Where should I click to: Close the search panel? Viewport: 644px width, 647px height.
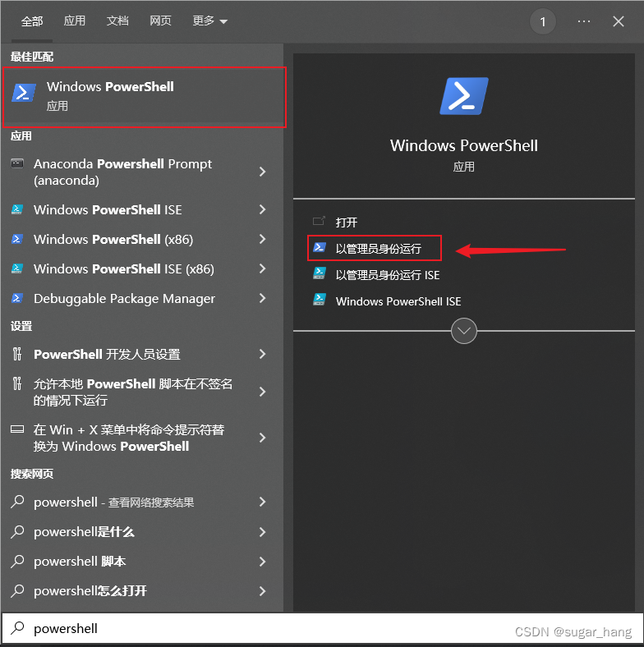click(619, 21)
